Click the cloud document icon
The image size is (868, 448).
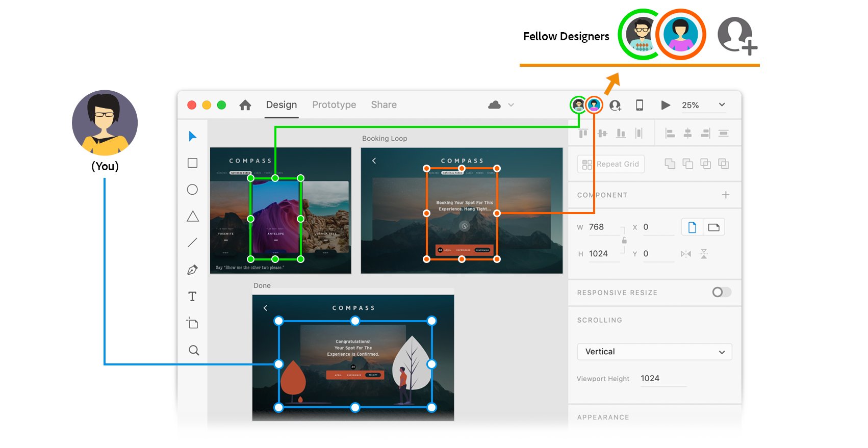point(494,105)
